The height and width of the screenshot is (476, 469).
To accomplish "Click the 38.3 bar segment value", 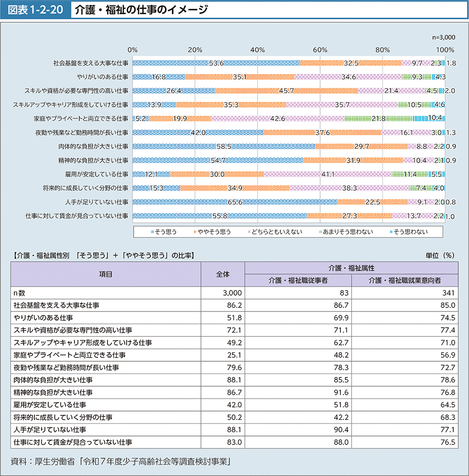I will coord(349,188).
